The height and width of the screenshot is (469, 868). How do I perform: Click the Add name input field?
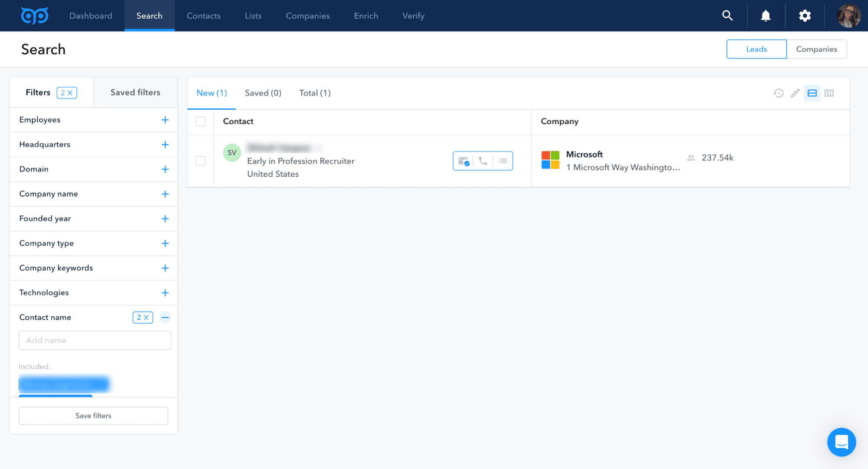(x=95, y=341)
